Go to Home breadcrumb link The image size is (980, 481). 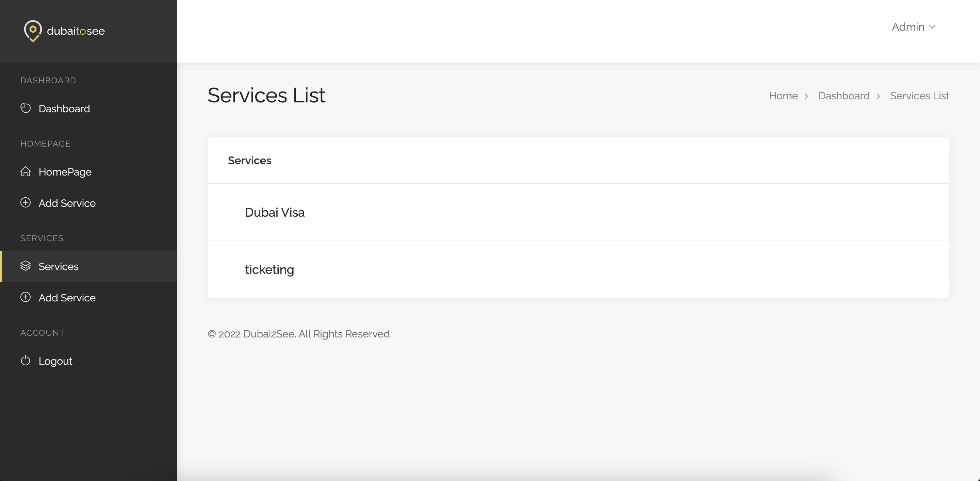(783, 96)
